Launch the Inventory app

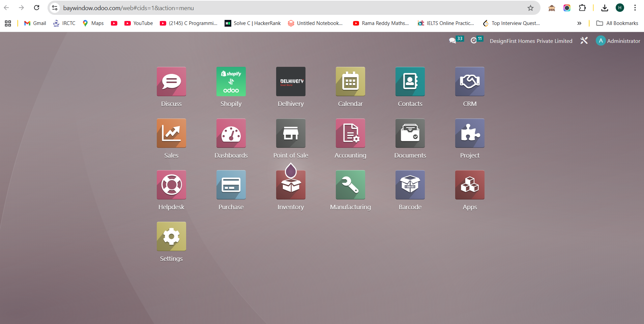[291, 185]
